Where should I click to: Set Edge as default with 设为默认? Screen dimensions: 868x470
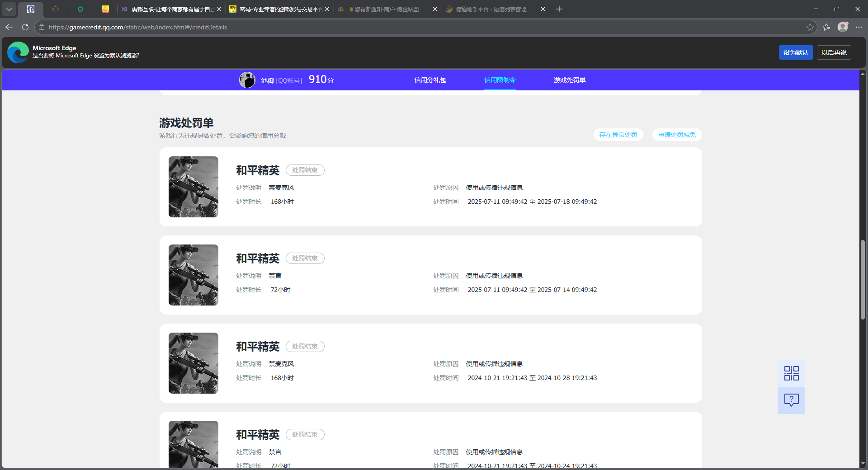796,52
